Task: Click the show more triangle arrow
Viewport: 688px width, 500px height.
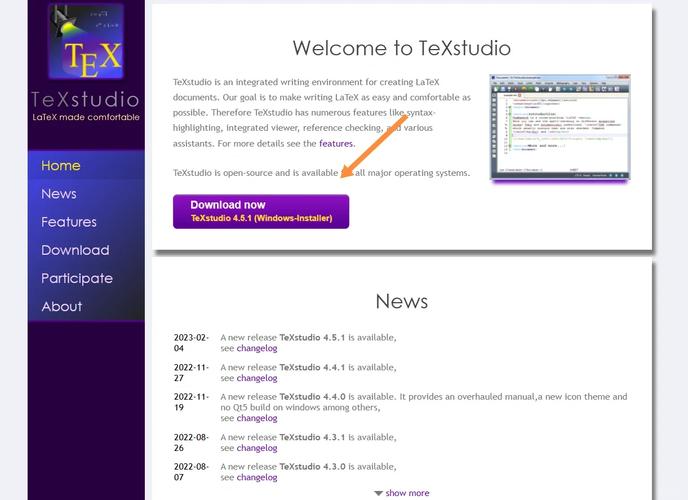Action: tap(378, 493)
